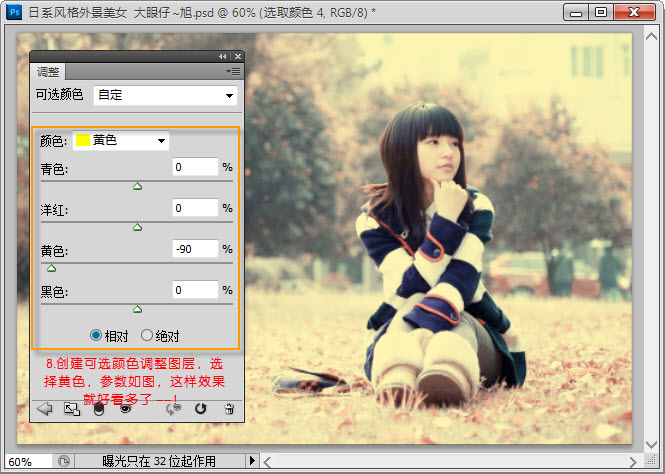The width and height of the screenshot is (665, 474).
Task: Click the window resize grip at corner
Action: pyautogui.click(x=651, y=460)
